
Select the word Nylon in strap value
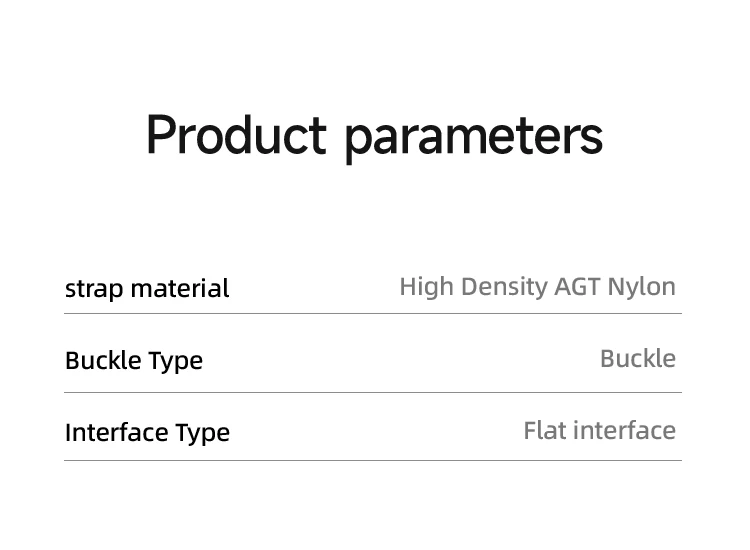641,287
